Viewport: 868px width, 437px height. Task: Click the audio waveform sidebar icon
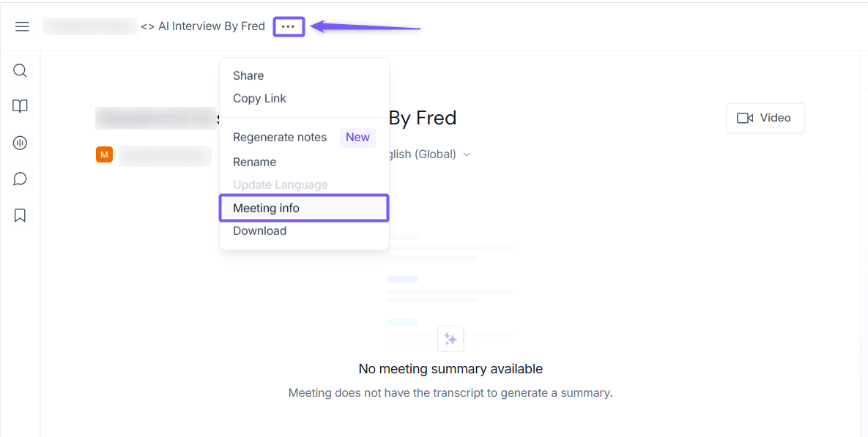(x=21, y=143)
